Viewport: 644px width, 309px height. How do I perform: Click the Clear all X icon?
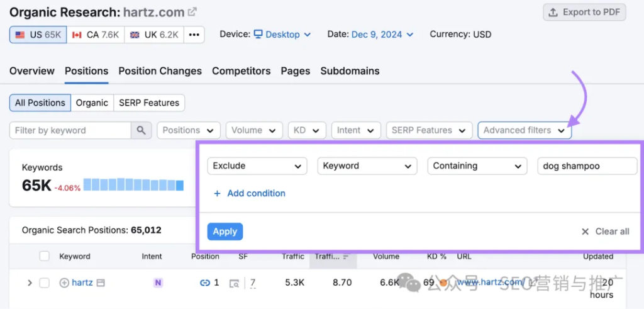pos(585,232)
